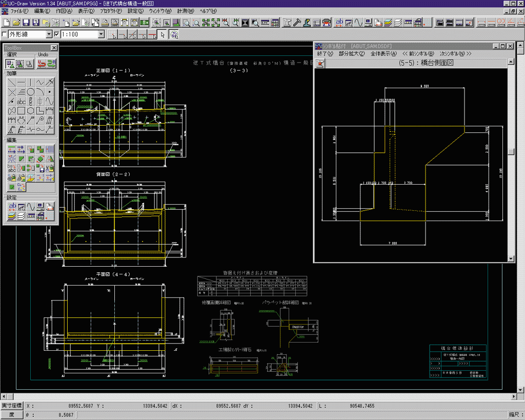Open the ファイル(F) menu
The width and height of the screenshot is (525, 420).
(20, 11)
